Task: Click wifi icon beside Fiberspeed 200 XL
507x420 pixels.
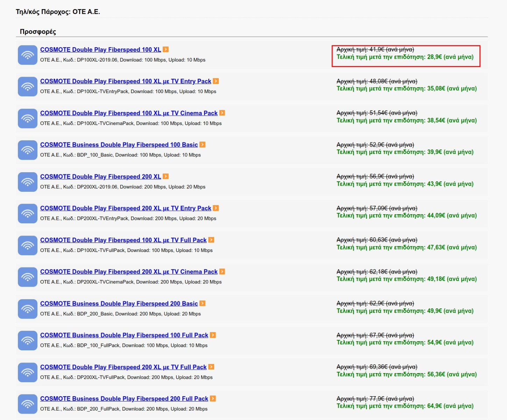Action: 28,182
